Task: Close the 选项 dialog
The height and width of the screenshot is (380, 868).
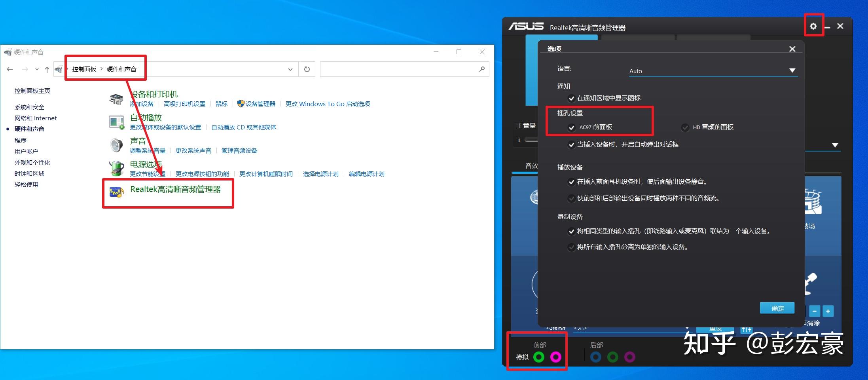Action: [792, 49]
